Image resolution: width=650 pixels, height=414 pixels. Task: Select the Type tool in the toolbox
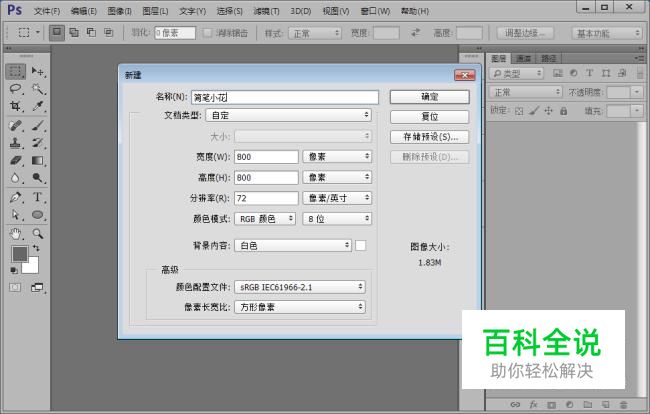coord(38,197)
